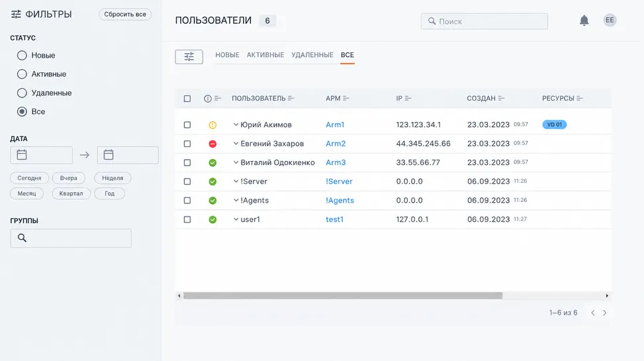Switch to the НОВЫЕ tab
Screen dimensions: 644x361
227,55
